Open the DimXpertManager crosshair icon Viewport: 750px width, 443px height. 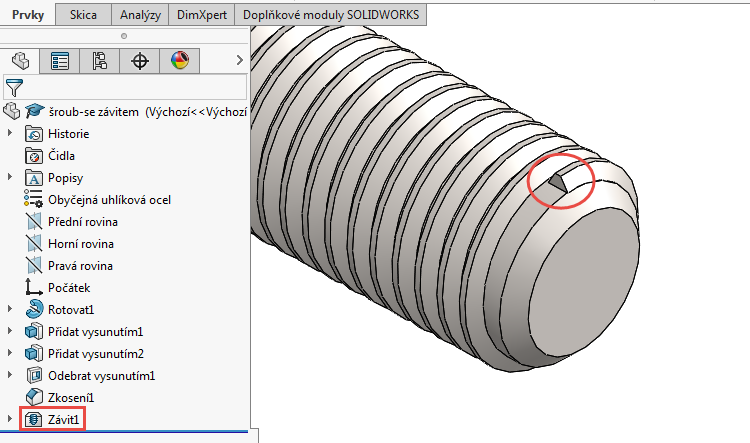tap(140, 61)
